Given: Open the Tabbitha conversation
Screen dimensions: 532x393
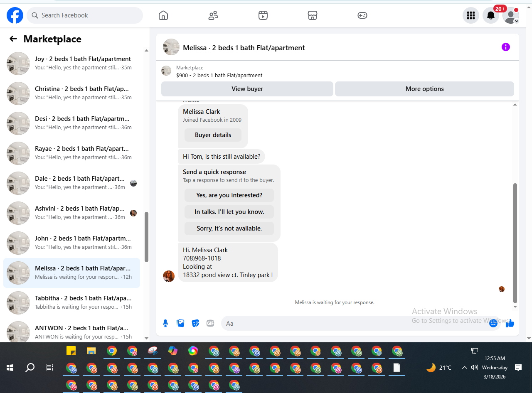Looking at the screenshot, I should point(71,303).
